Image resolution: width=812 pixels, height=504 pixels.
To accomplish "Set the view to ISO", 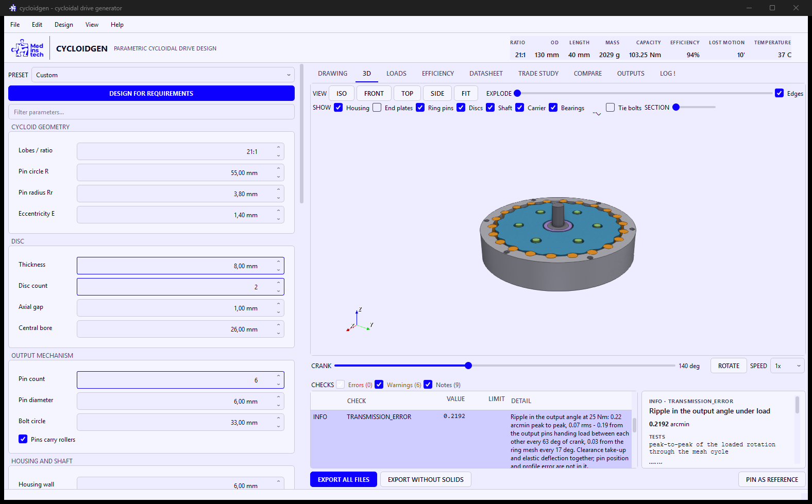I will point(342,94).
